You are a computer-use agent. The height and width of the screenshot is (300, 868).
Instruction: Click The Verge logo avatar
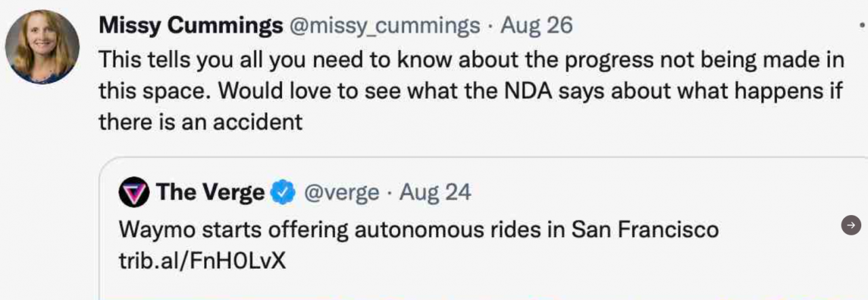[x=133, y=193]
